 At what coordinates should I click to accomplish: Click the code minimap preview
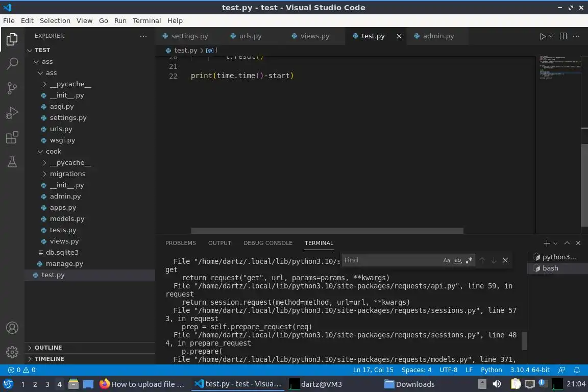tap(560, 67)
